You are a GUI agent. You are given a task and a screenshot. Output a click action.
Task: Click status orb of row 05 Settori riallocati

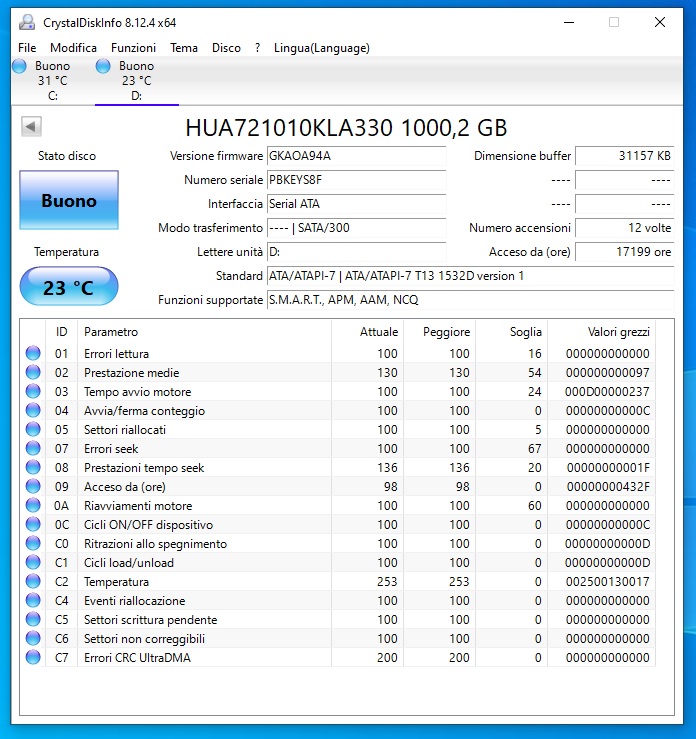[33, 429]
